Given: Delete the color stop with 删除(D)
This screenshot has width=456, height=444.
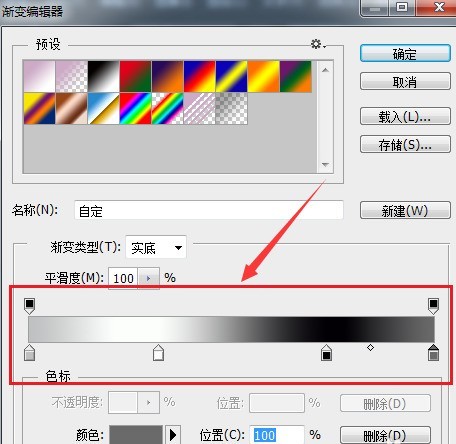Looking at the screenshot, I should [x=385, y=435].
